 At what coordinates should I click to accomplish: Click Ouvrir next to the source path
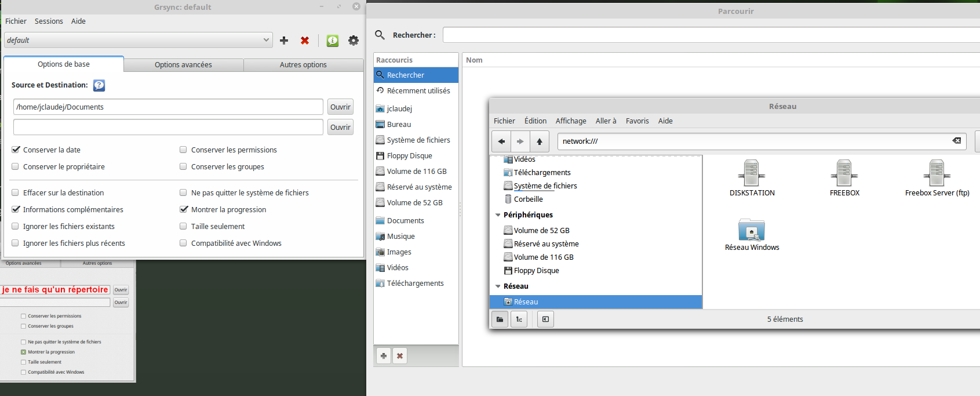click(340, 107)
